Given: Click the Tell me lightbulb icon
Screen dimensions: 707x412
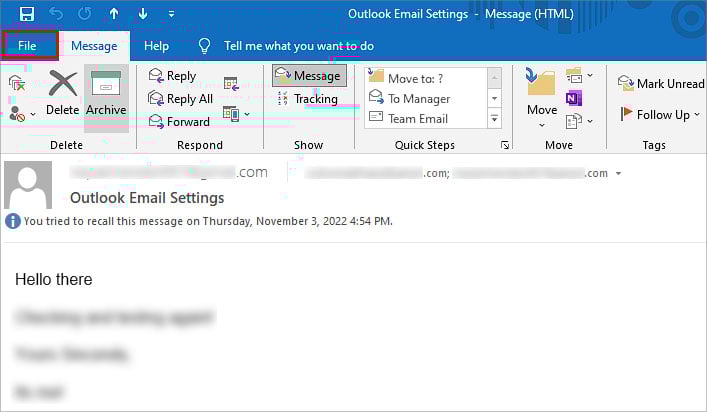Looking at the screenshot, I should click(x=204, y=46).
